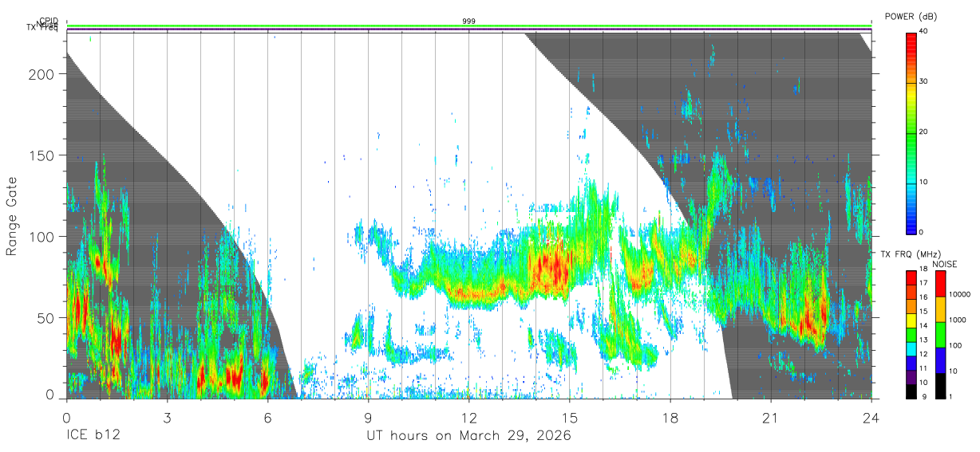
Task: Select the 15 label on TX FRQ scale
Action: pos(923,312)
